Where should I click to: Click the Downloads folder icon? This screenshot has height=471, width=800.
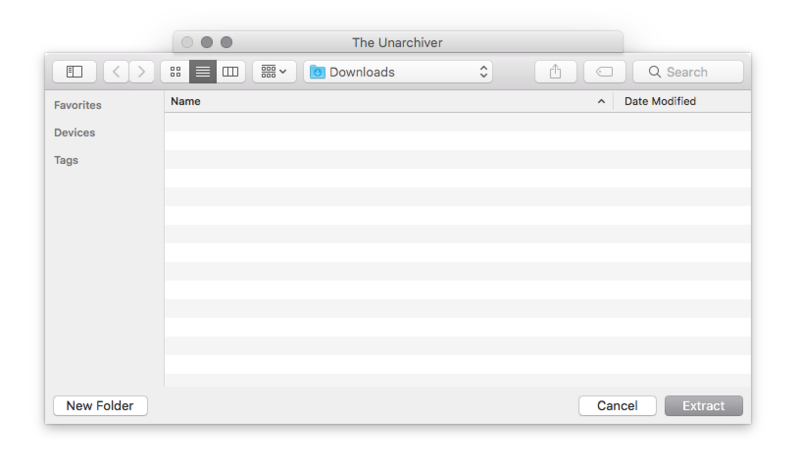tap(317, 72)
